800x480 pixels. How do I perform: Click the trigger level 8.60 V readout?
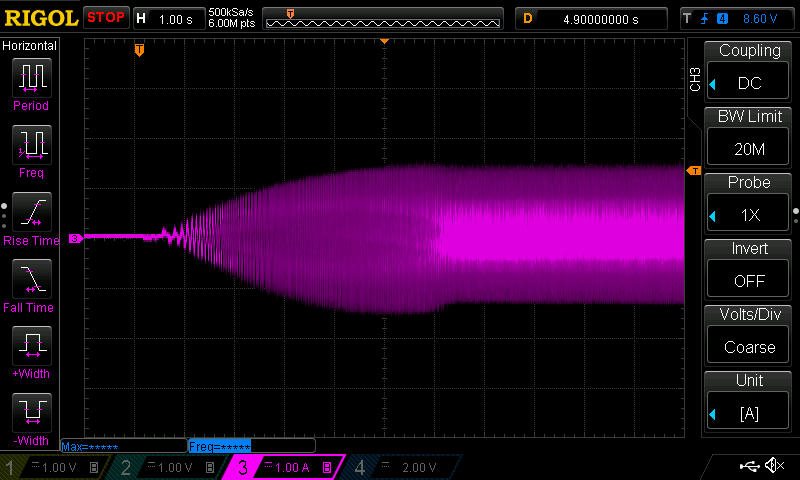click(x=760, y=19)
